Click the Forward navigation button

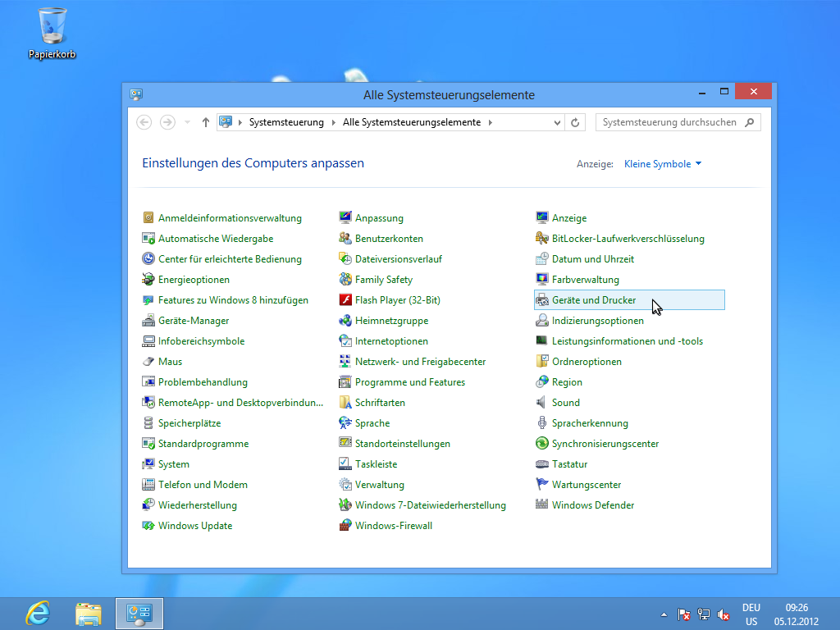167,123
